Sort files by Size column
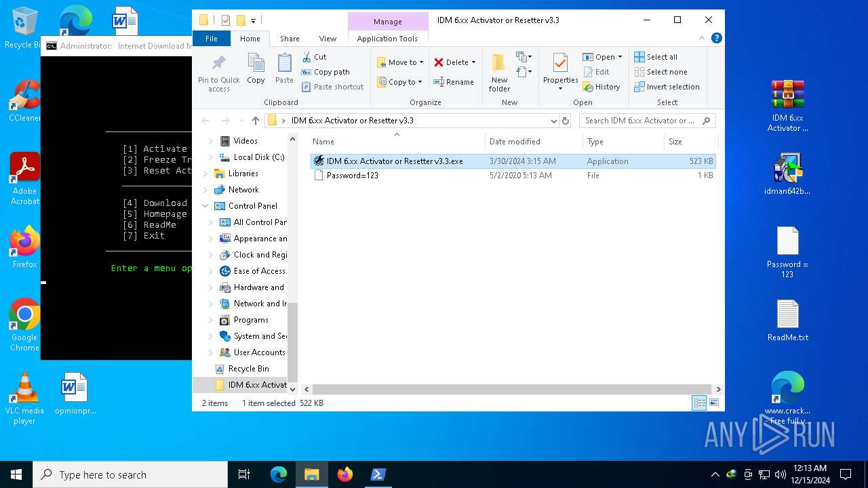 (x=691, y=142)
